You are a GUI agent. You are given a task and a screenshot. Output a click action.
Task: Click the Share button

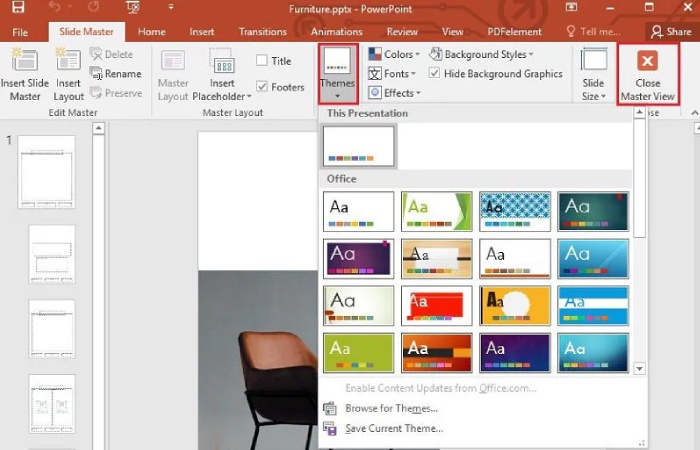[x=671, y=32]
